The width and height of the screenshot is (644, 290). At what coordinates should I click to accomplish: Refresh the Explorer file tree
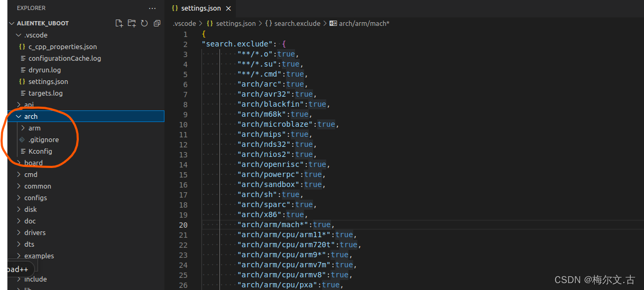pyautogui.click(x=144, y=23)
